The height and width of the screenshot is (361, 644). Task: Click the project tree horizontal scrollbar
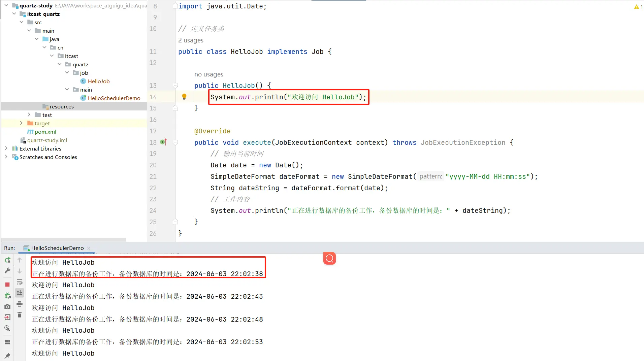[x=64, y=239]
